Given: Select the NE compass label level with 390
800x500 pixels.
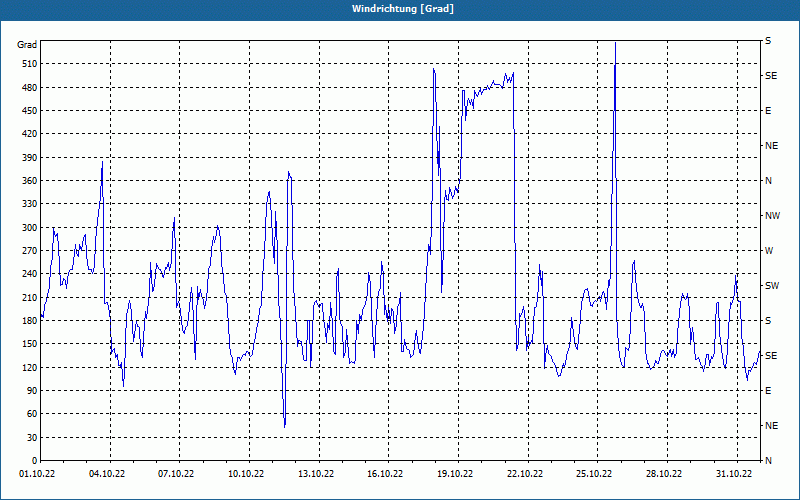Looking at the screenshot, I should 771,146.
